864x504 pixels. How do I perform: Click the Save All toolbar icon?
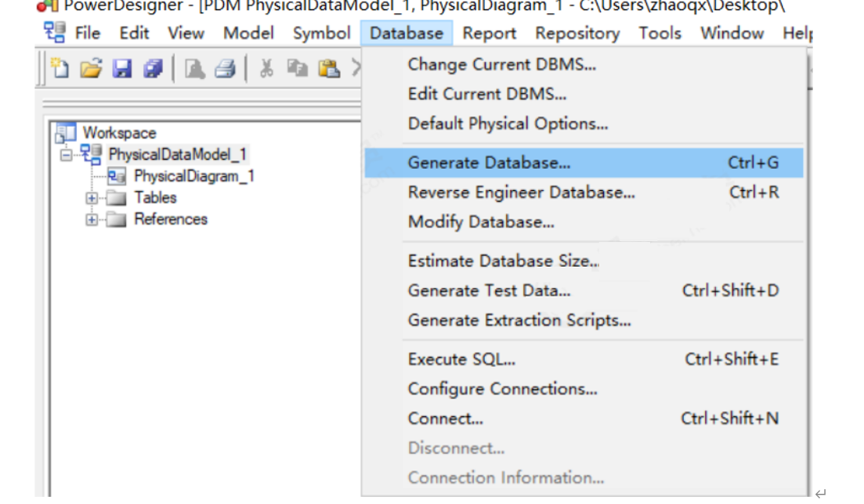(154, 68)
